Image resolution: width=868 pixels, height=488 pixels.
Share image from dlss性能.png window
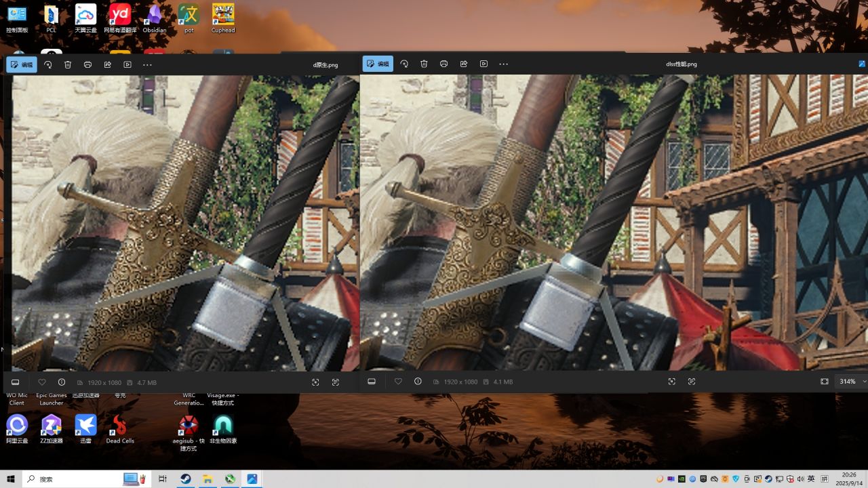click(x=464, y=64)
